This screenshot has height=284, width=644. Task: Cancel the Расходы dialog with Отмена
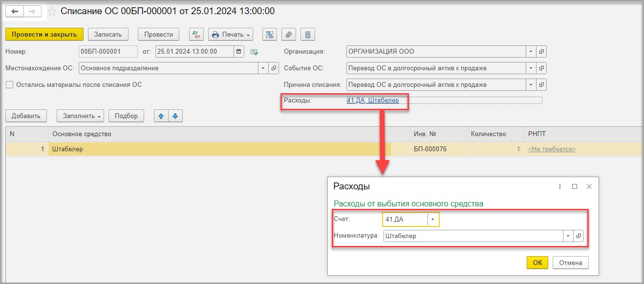[x=571, y=263]
